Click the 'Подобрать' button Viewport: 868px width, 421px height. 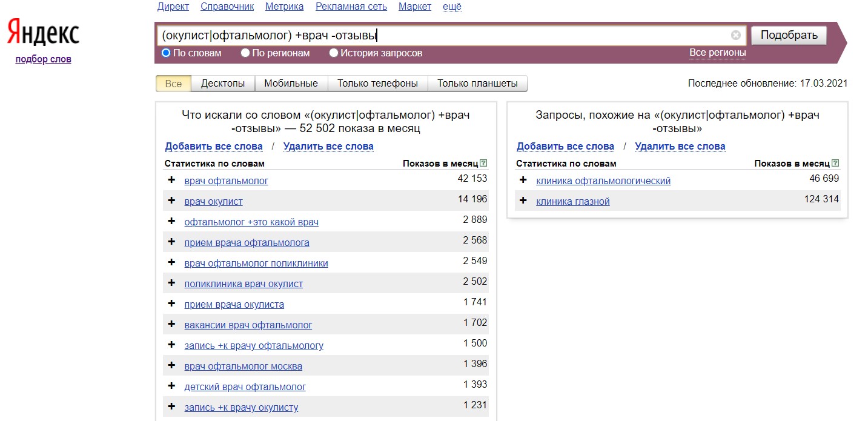point(789,35)
